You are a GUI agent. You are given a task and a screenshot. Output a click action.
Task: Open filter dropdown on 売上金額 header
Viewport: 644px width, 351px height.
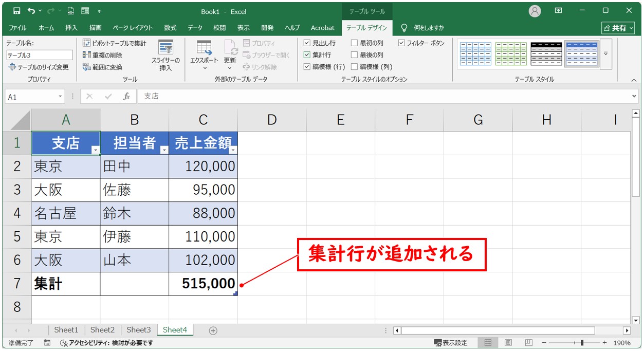click(x=233, y=150)
